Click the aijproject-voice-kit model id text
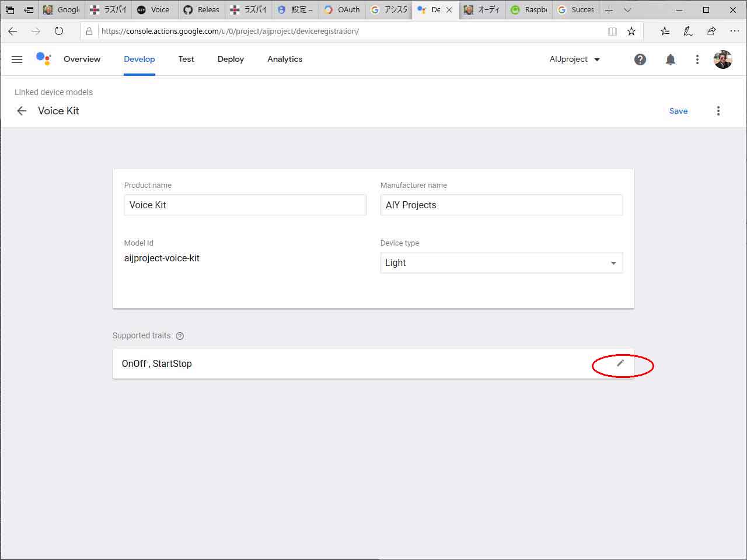This screenshot has height=560, width=747. click(x=162, y=258)
